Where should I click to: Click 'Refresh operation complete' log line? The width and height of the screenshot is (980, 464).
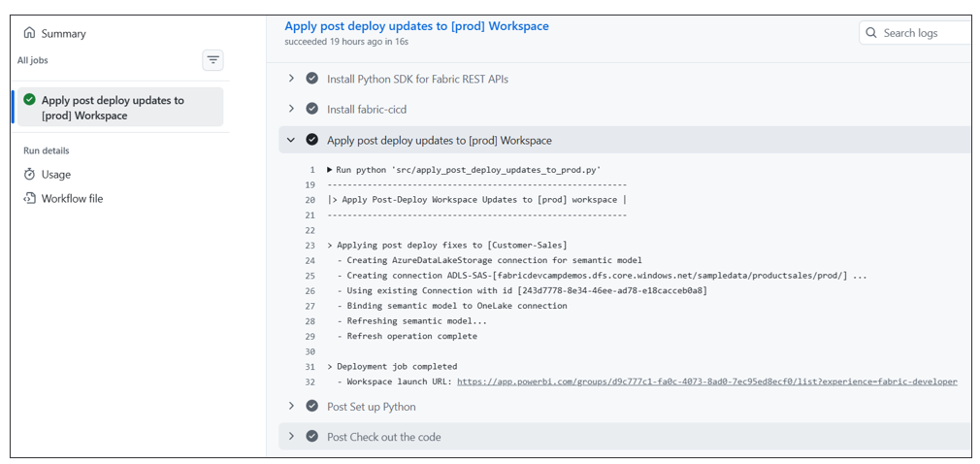407,336
